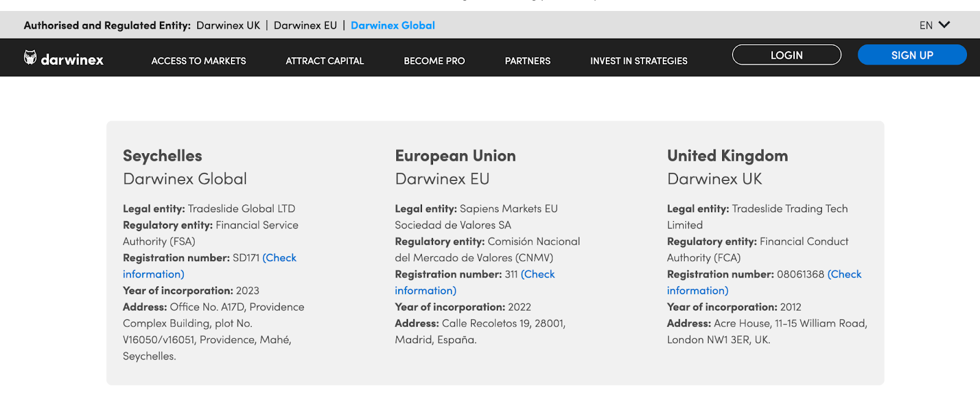
Task: Select Darwinex Global in top bar
Action: [x=393, y=25]
